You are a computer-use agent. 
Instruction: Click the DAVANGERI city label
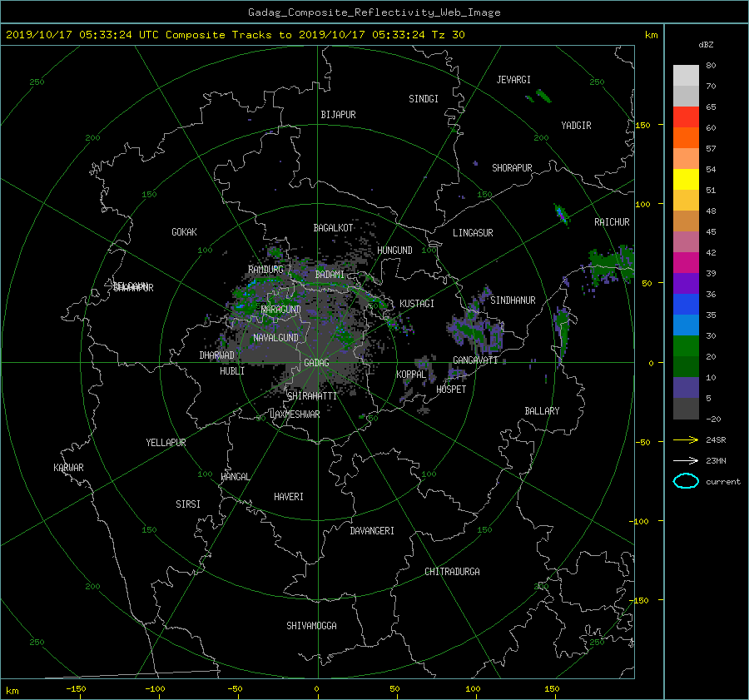372,531
